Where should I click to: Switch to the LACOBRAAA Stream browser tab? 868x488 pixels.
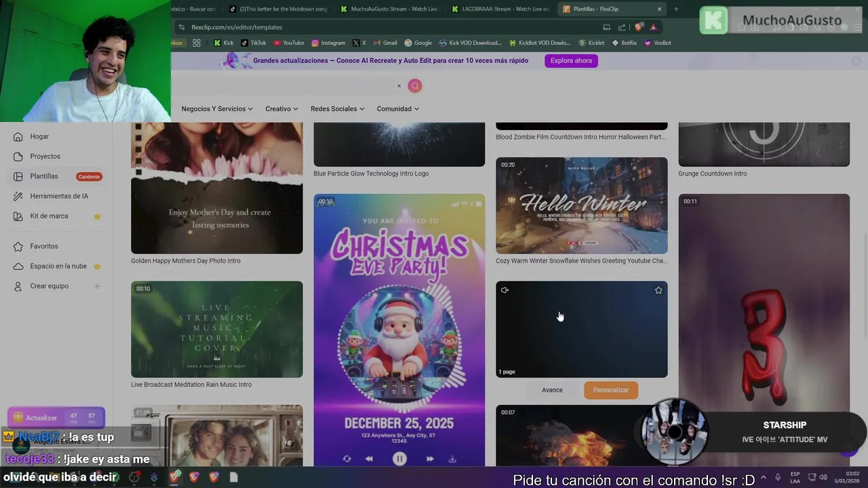[499, 9]
